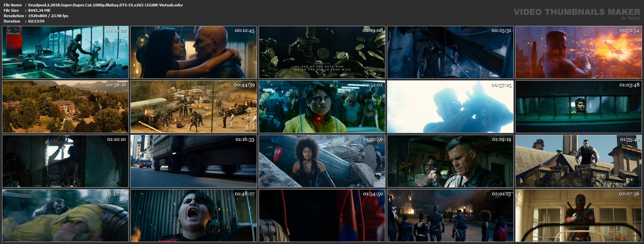Select the fiery thumbnail at 00:31:54
The width and height of the screenshot is (644, 244).
click(578, 52)
